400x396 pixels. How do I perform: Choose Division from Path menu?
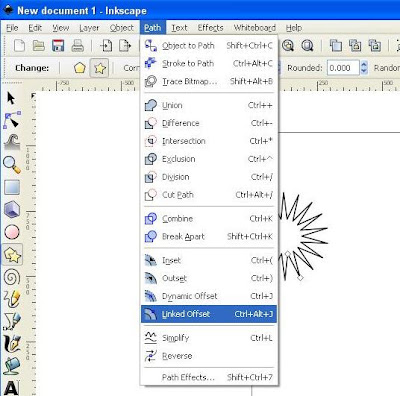point(209,177)
